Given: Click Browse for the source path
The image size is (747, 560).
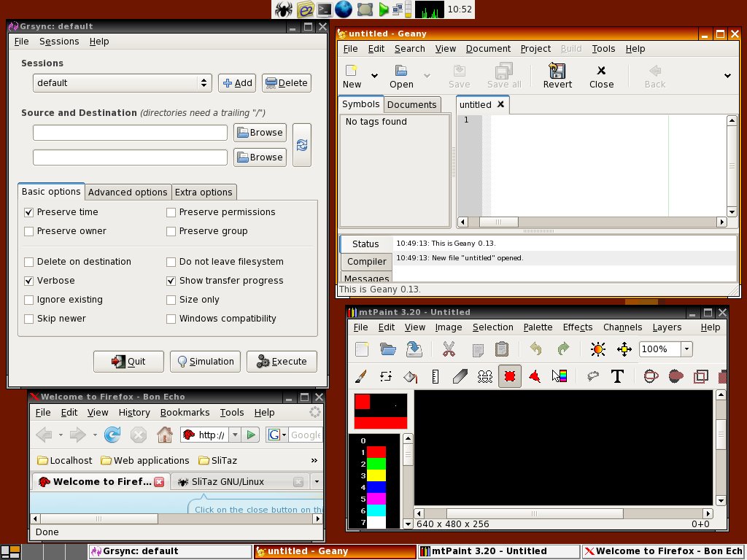Looking at the screenshot, I should [x=260, y=133].
